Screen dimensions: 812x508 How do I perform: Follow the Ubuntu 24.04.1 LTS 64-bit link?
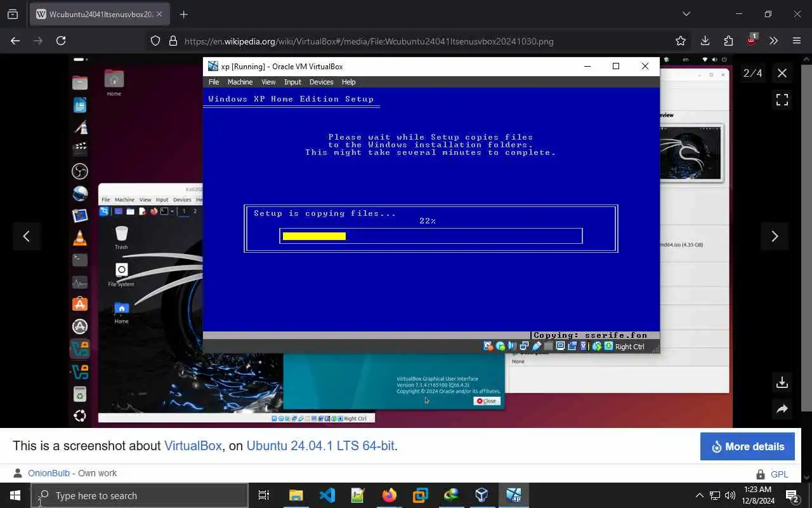320,446
